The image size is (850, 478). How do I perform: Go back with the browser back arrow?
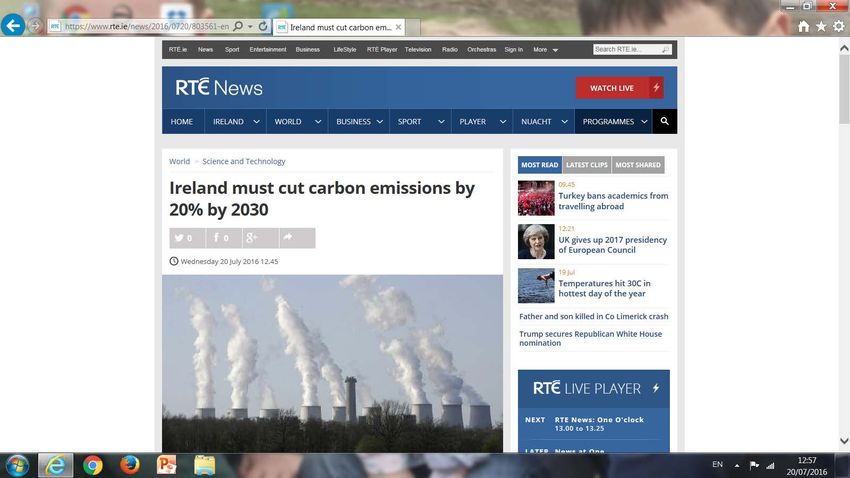[x=12, y=25]
